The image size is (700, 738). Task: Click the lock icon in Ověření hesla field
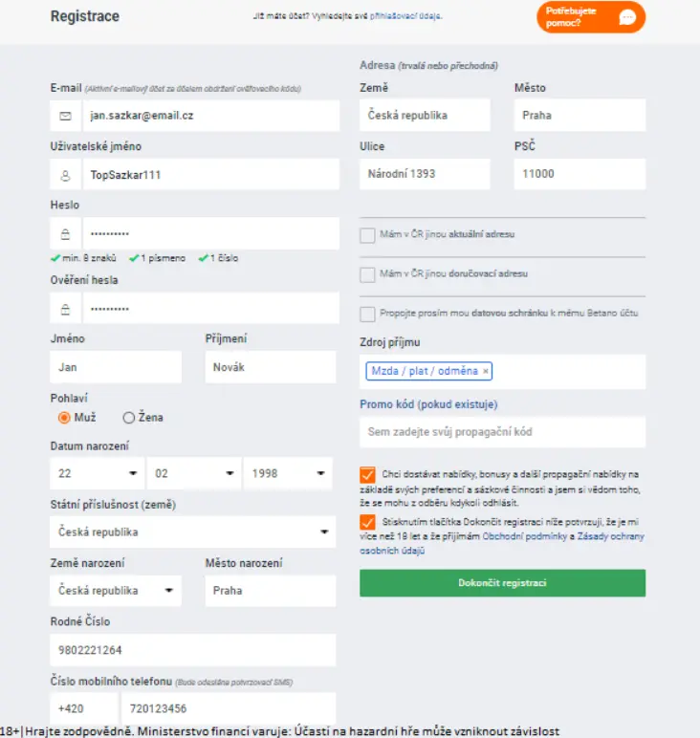pos(65,309)
